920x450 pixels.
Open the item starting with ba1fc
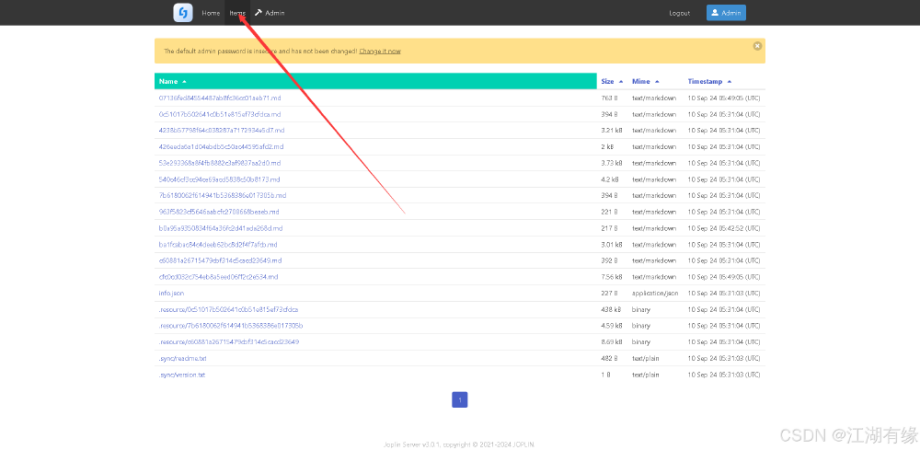(x=218, y=244)
